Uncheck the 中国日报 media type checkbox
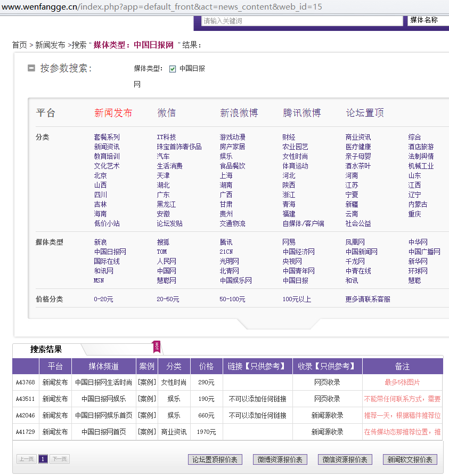 tap(173, 69)
